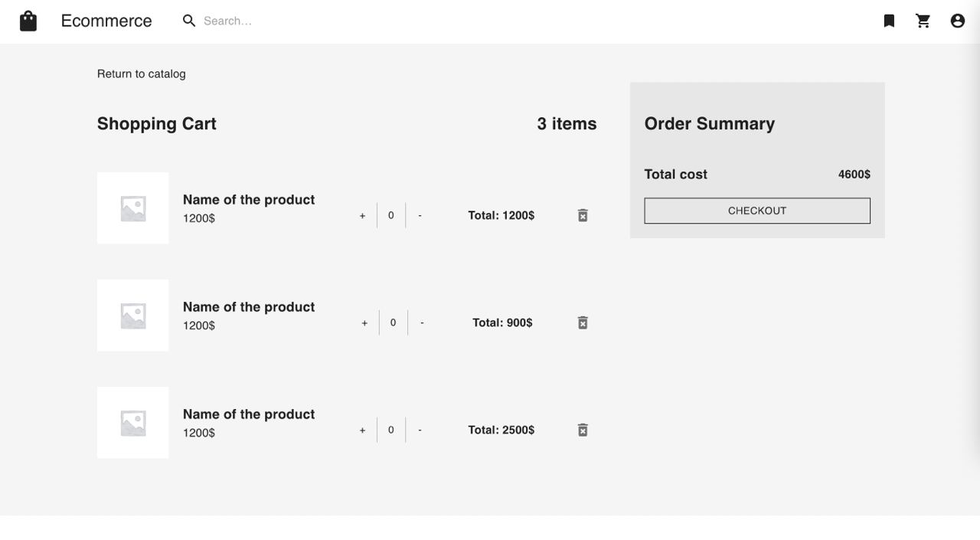This screenshot has width=980, height=540.
Task: Click the magnifier search icon
Action: click(x=189, y=21)
